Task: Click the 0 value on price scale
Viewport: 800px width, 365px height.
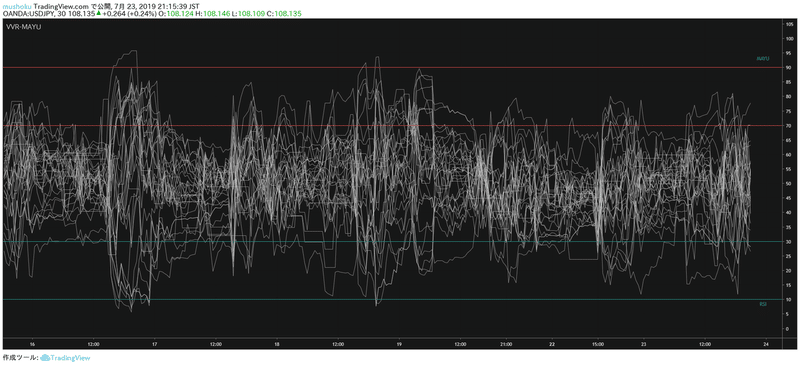Action: (x=788, y=329)
